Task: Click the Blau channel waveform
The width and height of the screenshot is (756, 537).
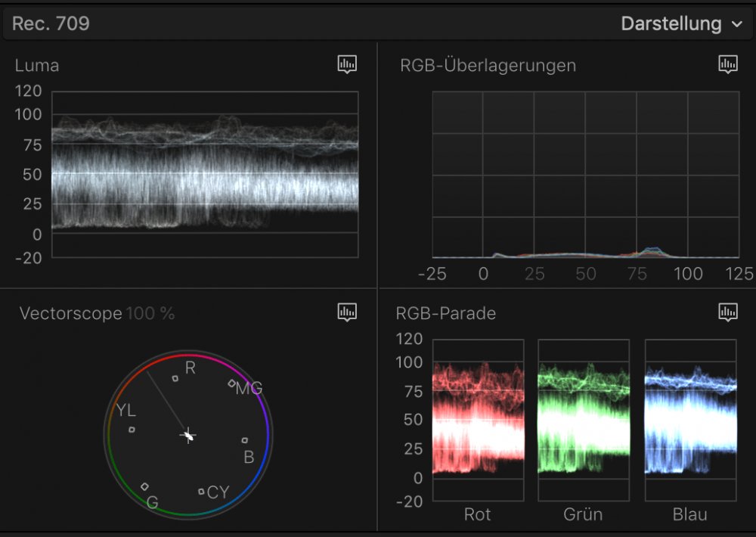Action: (689, 420)
